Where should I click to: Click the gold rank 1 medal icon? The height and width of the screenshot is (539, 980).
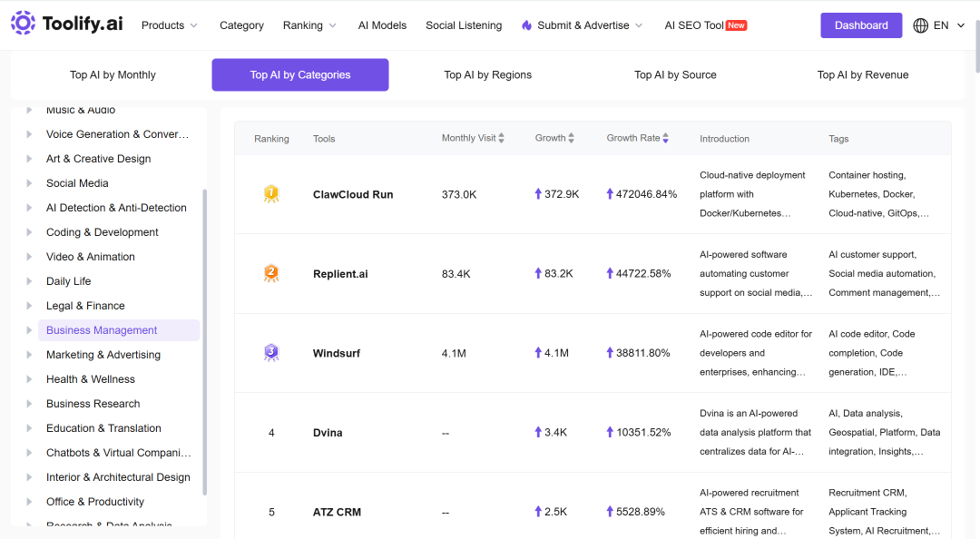click(271, 194)
